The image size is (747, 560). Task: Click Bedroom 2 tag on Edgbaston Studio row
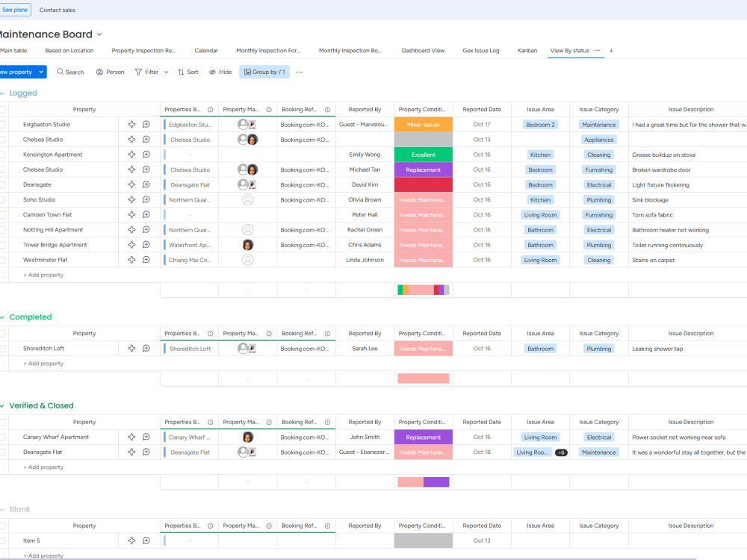pos(540,125)
